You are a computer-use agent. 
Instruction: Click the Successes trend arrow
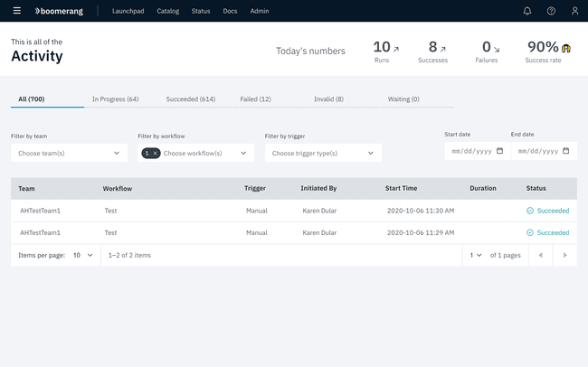[443, 49]
